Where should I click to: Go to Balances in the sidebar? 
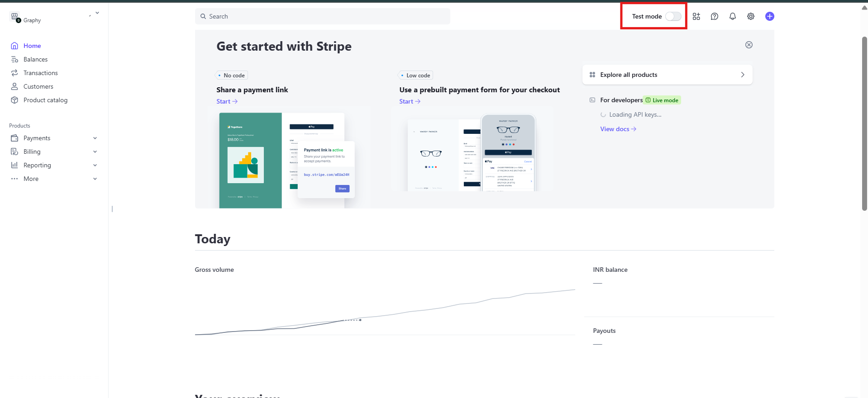click(x=35, y=59)
